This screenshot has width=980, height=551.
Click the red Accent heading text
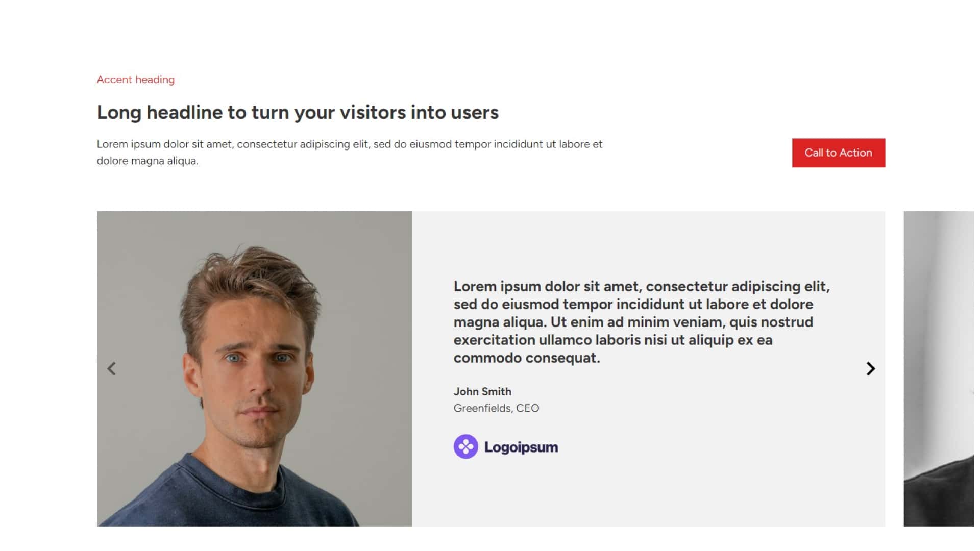(136, 80)
